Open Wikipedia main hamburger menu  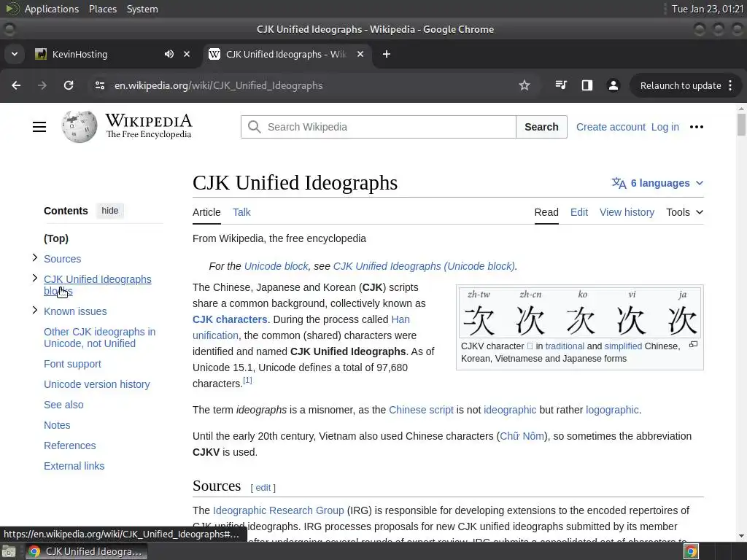coord(39,127)
